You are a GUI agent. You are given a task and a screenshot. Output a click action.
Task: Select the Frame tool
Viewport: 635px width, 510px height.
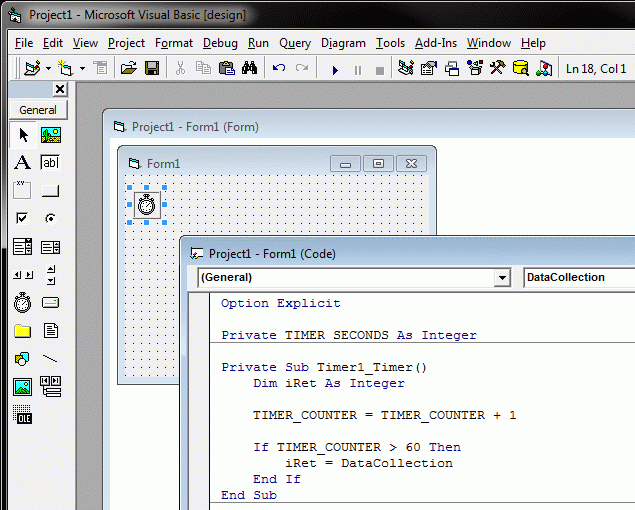click(x=22, y=190)
